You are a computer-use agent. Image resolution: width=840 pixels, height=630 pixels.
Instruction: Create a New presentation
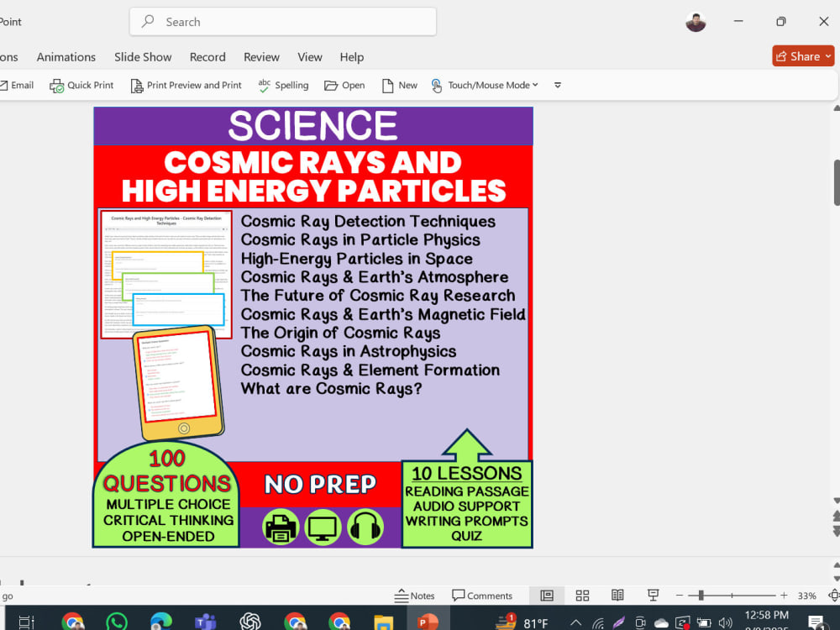point(399,85)
